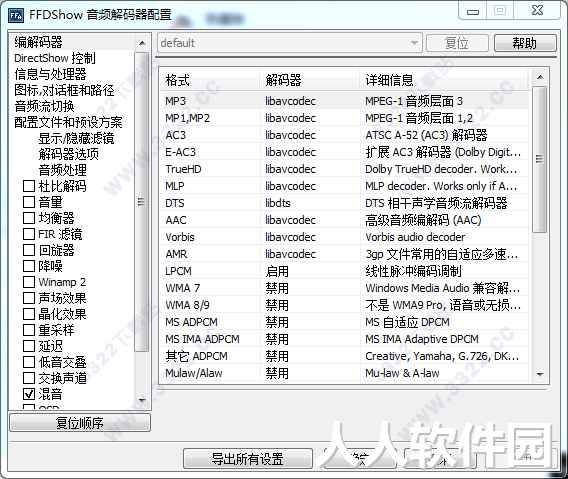Click the codec list vertical scrollbar thumb
Viewport: 568px width, 479px height.
click(x=540, y=159)
